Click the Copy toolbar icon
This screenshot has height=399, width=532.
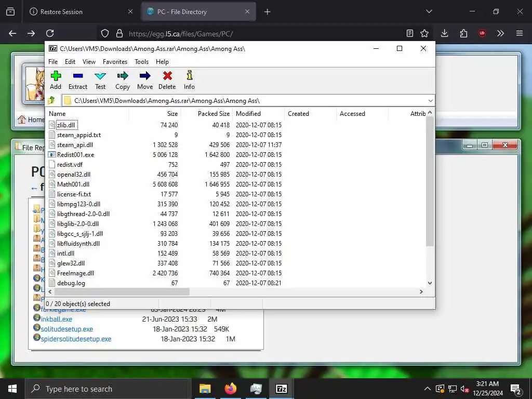123,76
